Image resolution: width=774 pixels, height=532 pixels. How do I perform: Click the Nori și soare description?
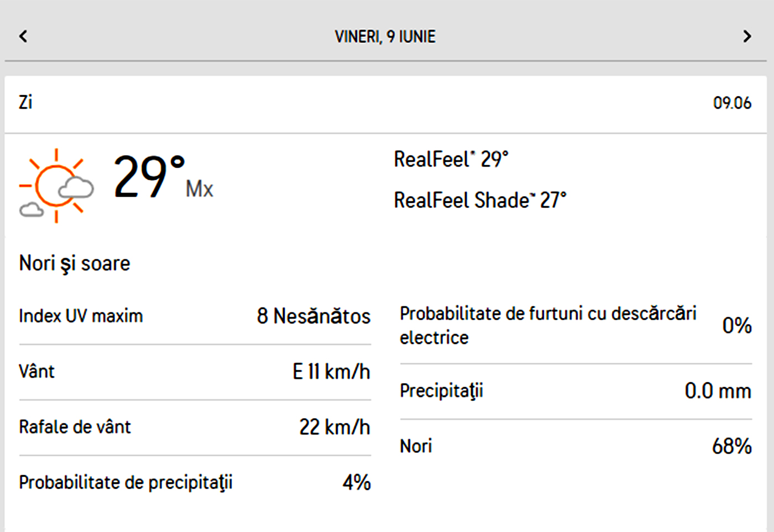pyautogui.click(x=75, y=263)
